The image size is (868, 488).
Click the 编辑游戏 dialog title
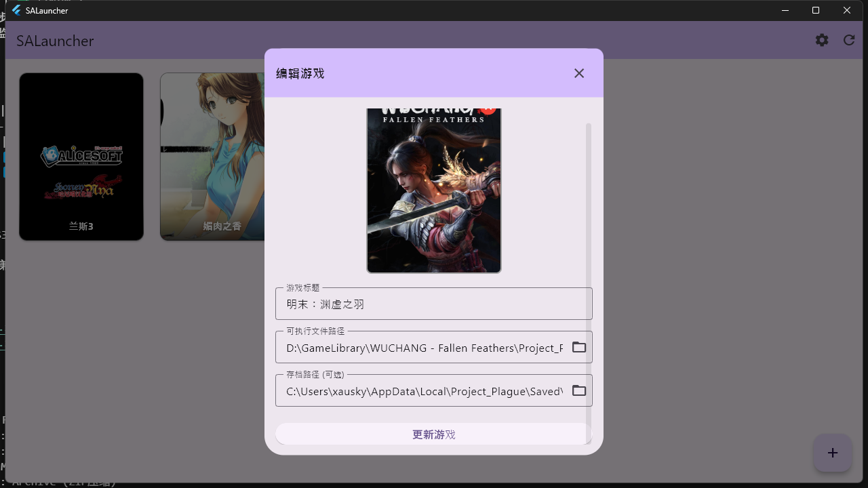click(300, 73)
